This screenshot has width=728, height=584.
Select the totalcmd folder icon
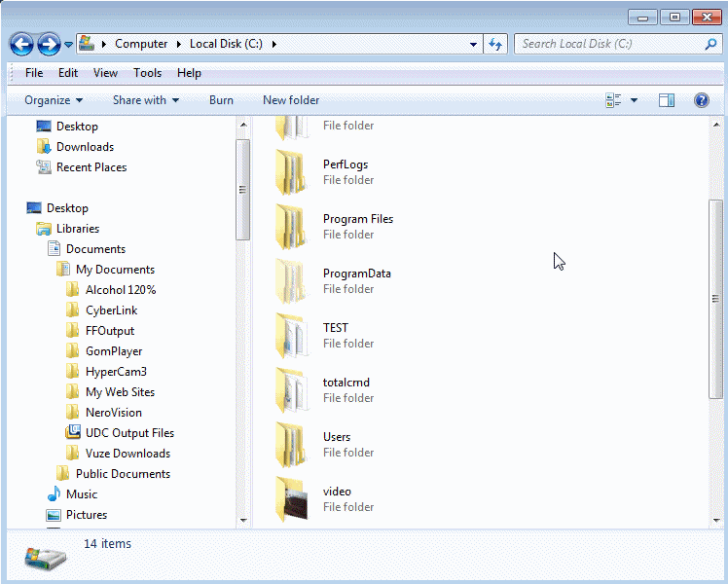[292, 390]
